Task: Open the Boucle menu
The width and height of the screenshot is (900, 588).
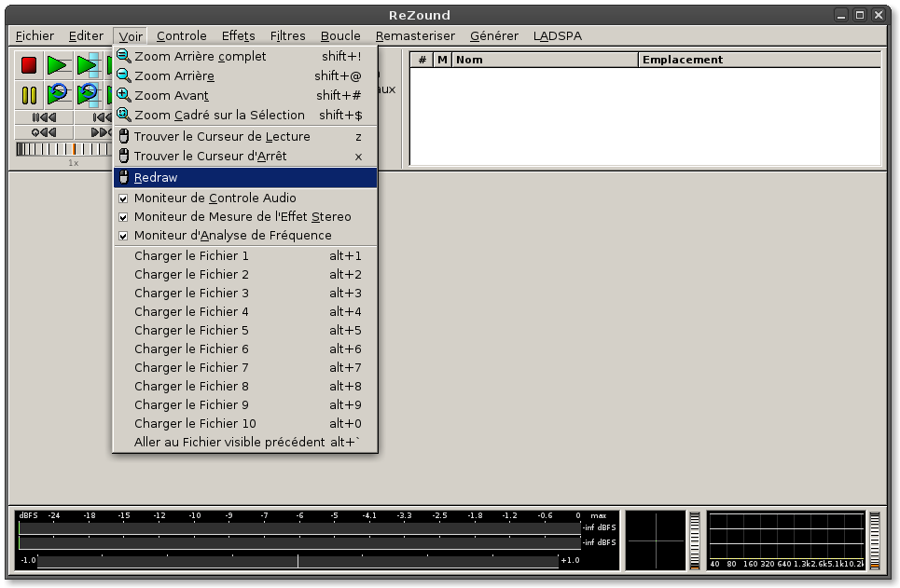Action: pyautogui.click(x=340, y=36)
